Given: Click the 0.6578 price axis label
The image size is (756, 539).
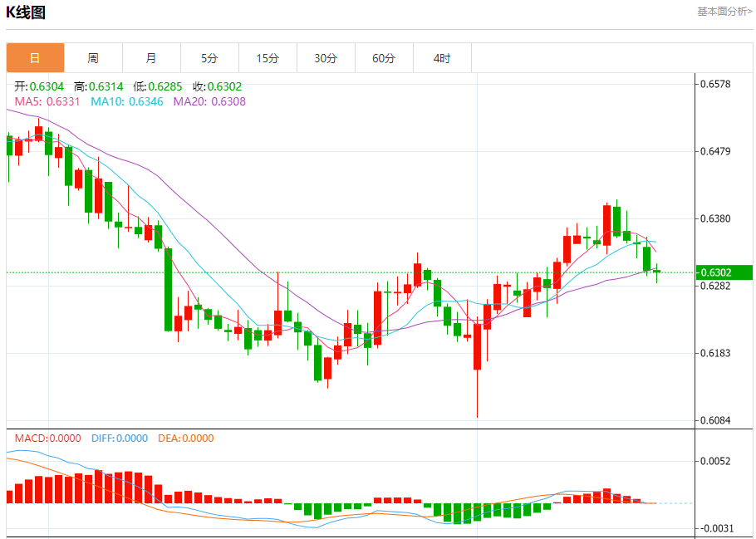Looking at the screenshot, I should click(x=716, y=84).
